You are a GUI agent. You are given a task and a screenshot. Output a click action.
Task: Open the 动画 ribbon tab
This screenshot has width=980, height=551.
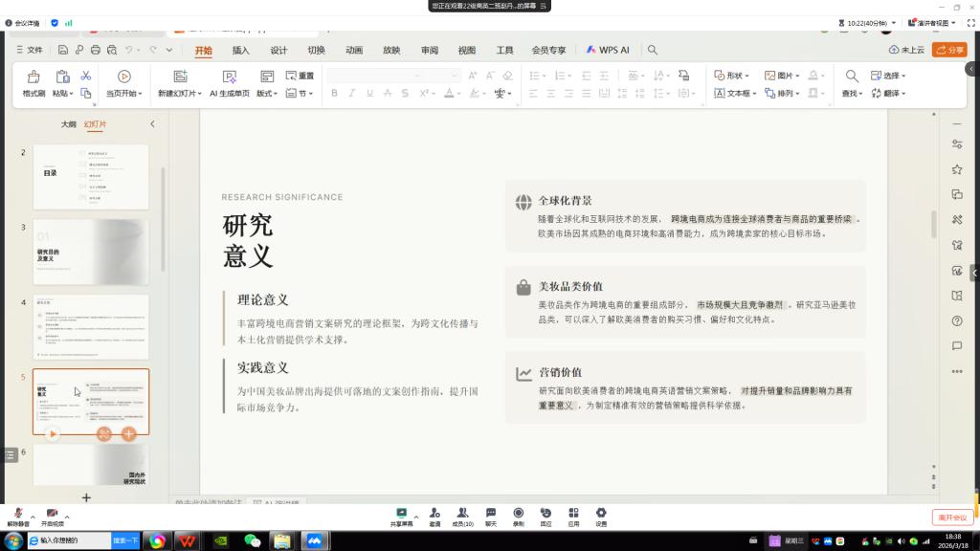[x=354, y=50]
